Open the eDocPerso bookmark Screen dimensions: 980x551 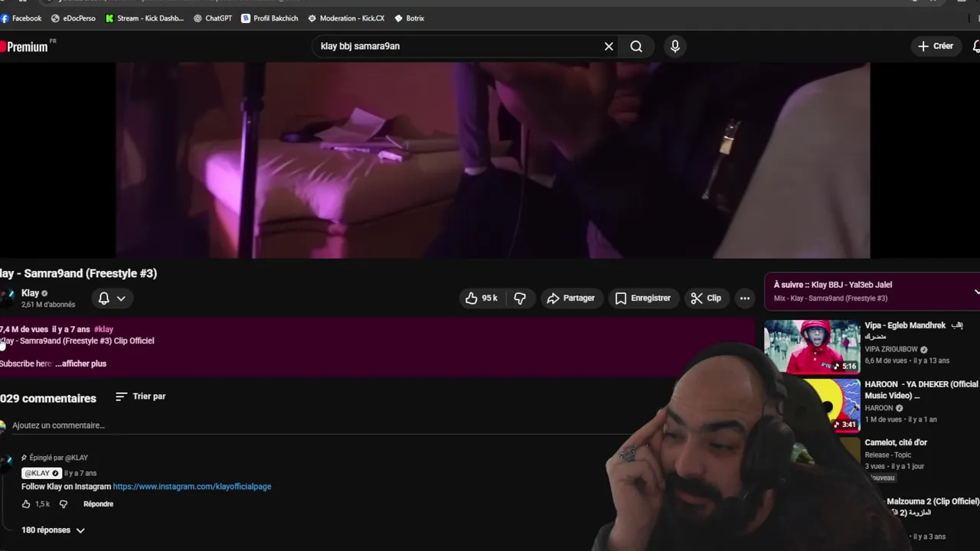pyautogui.click(x=73, y=18)
